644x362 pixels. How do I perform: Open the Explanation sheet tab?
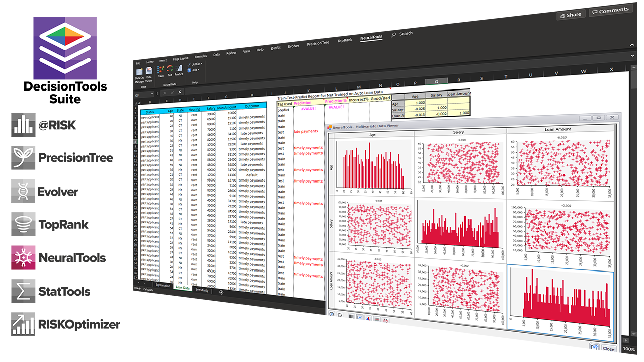[x=163, y=286]
